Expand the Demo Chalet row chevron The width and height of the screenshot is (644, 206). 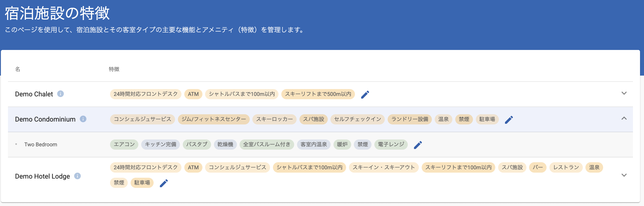(x=624, y=93)
